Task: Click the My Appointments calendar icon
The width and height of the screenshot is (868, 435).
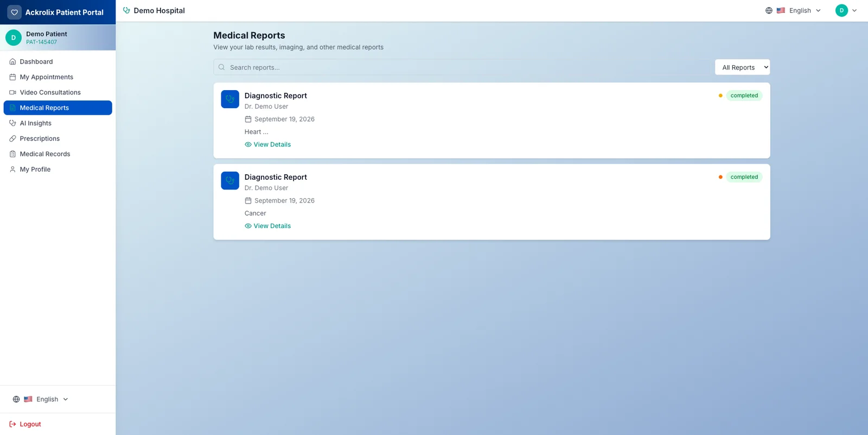Action: point(12,77)
